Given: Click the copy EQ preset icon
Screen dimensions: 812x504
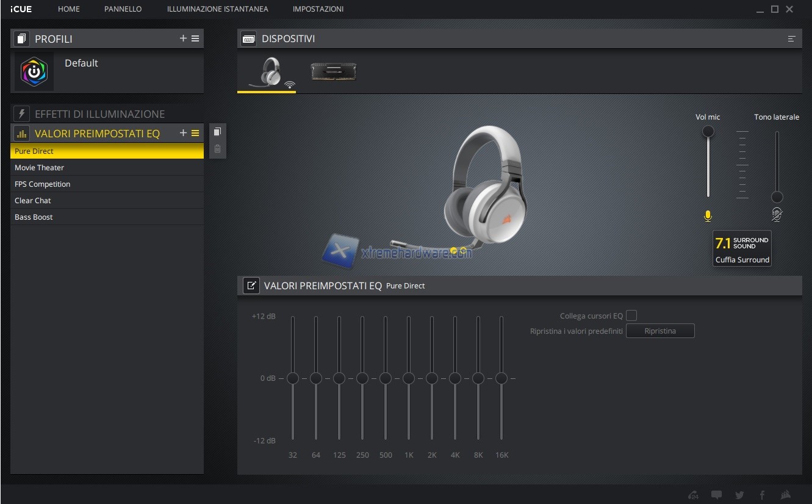Looking at the screenshot, I should point(218,132).
